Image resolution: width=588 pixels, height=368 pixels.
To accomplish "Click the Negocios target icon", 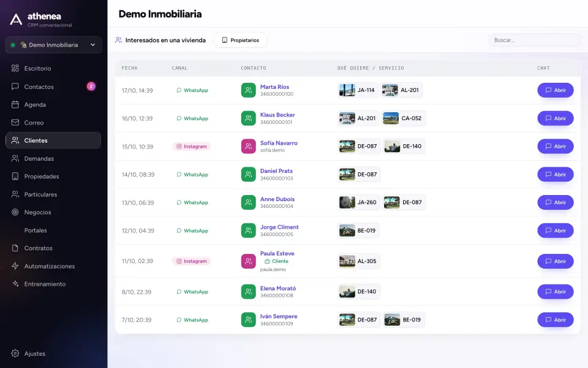I will [15, 212].
